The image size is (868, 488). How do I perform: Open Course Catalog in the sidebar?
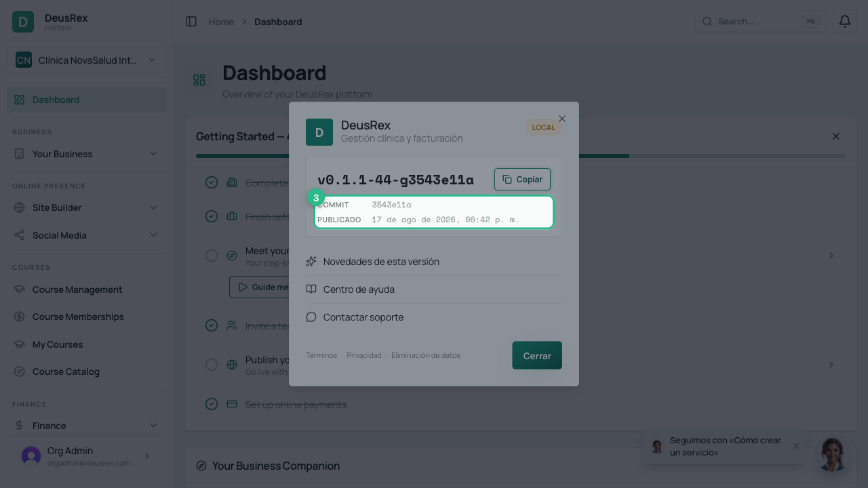point(86,371)
